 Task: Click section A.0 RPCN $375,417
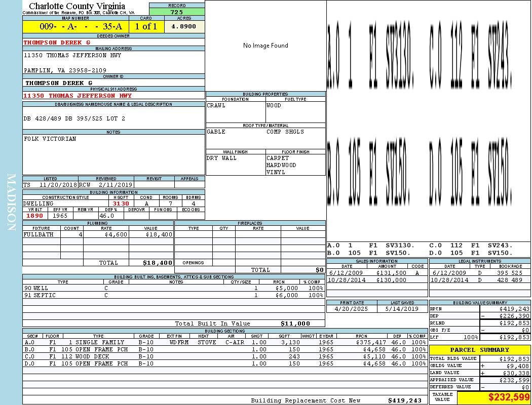(x=371, y=342)
